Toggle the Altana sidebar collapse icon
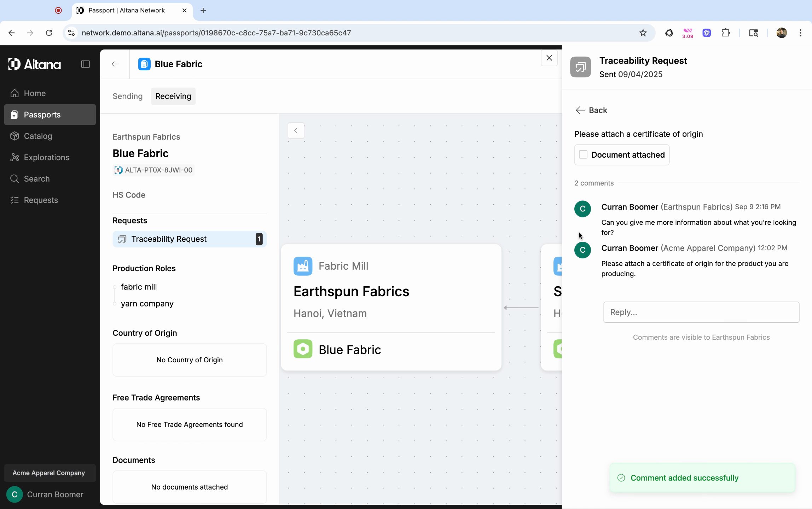Image resolution: width=812 pixels, height=509 pixels. tap(85, 64)
